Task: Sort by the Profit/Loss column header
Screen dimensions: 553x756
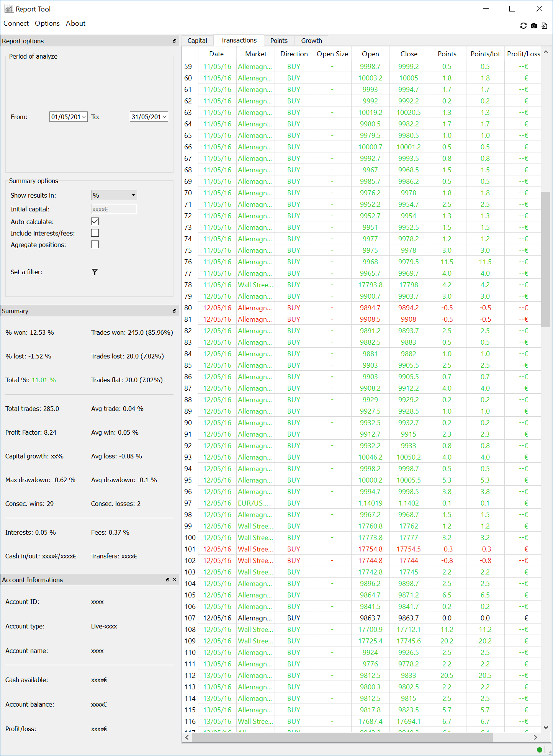Action: (x=523, y=54)
